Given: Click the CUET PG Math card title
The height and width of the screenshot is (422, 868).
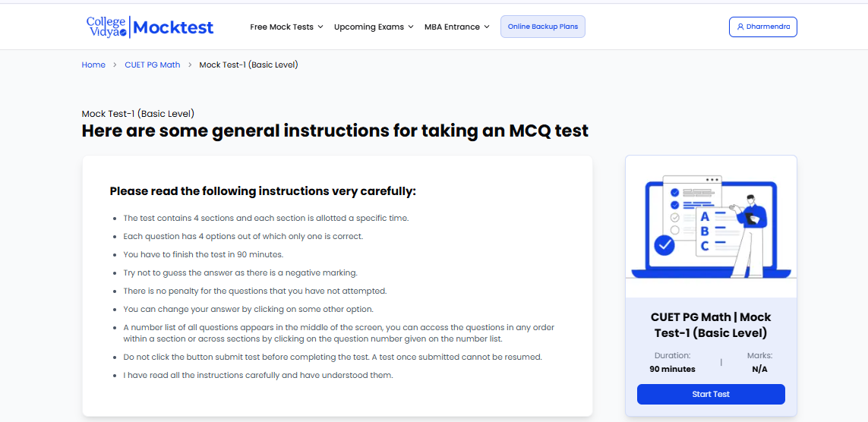Looking at the screenshot, I should (x=711, y=325).
